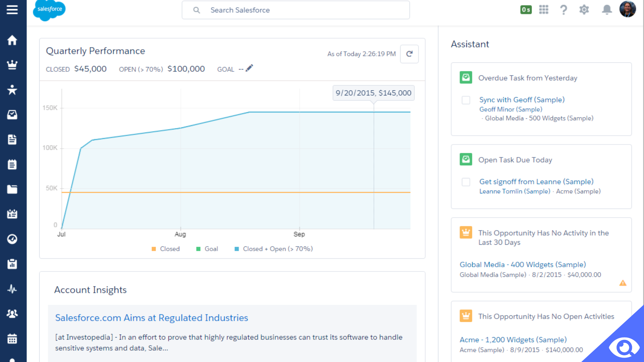The height and width of the screenshot is (362, 644).
Task: Open Get signoff from Leanne (Sample) task
Action: [x=536, y=181]
